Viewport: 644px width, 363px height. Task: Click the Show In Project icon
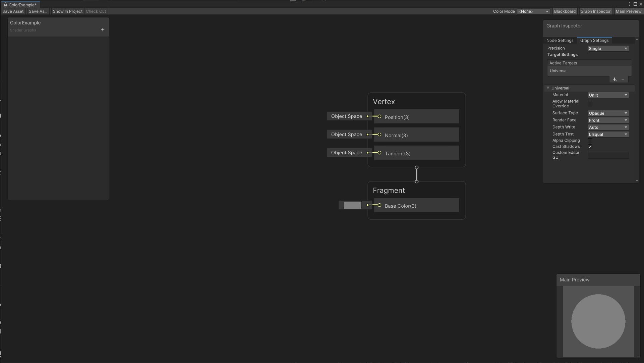(x=68, y=11)
